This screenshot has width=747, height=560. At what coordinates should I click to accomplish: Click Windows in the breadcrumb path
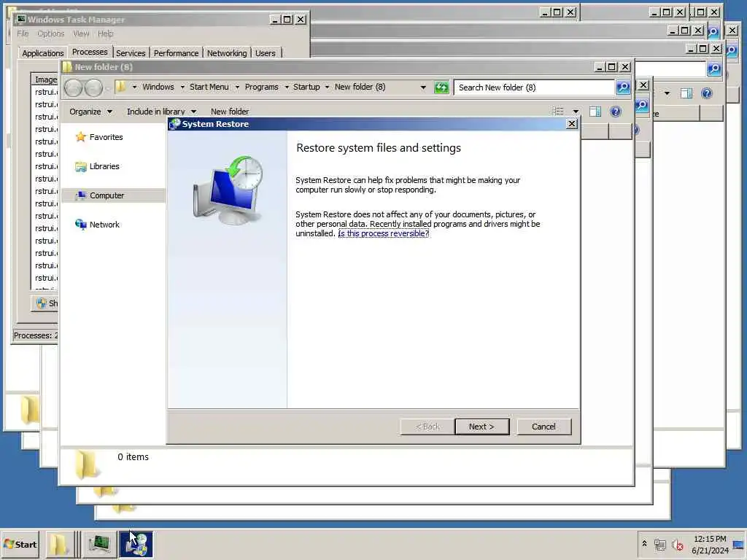click(158, 87)
